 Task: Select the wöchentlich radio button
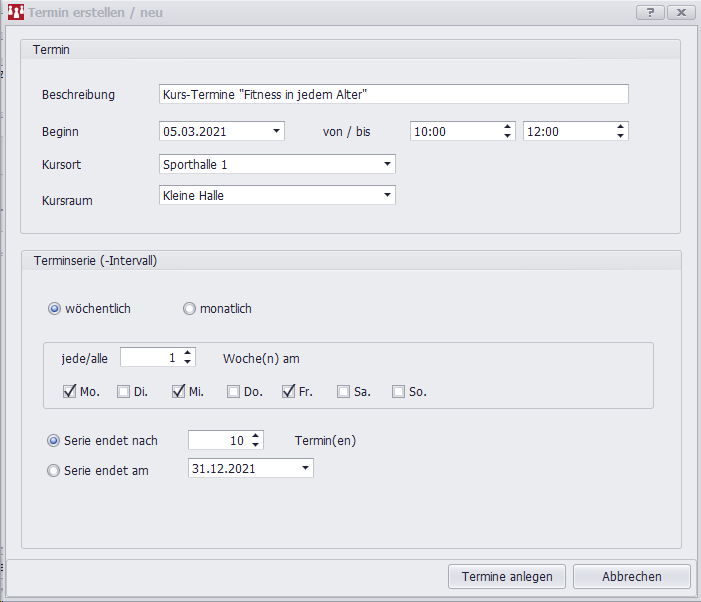click(54, 309)
